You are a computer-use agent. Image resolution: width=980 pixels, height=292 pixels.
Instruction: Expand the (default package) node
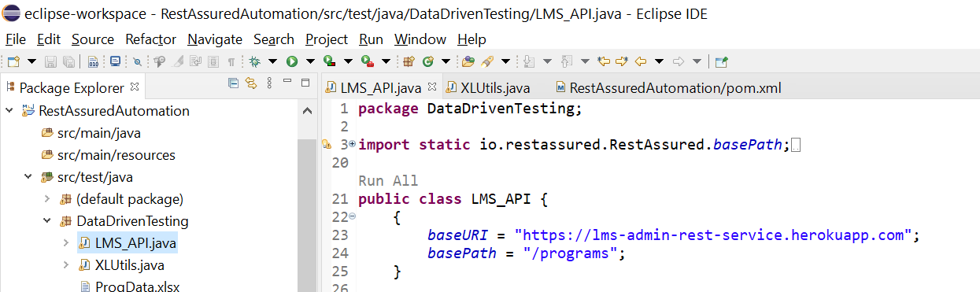coord(46,199)
